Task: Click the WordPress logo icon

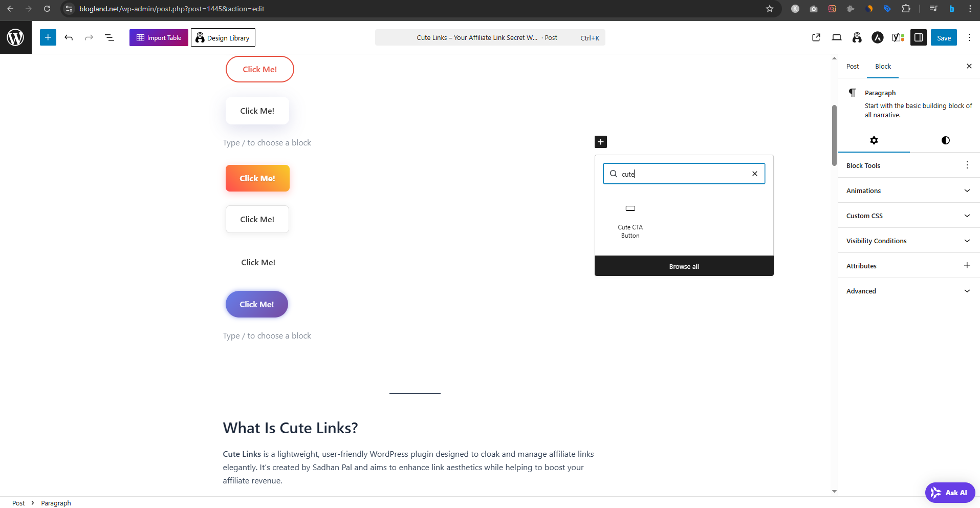Action: pyautogui.click(x=15, y=37)
